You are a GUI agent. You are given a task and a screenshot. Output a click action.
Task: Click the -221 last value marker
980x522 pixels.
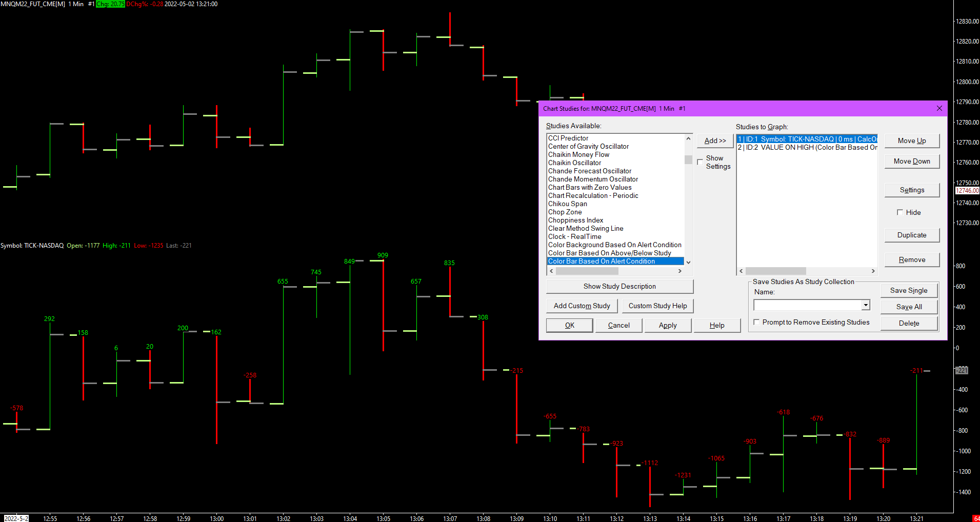tap(962, 370)
